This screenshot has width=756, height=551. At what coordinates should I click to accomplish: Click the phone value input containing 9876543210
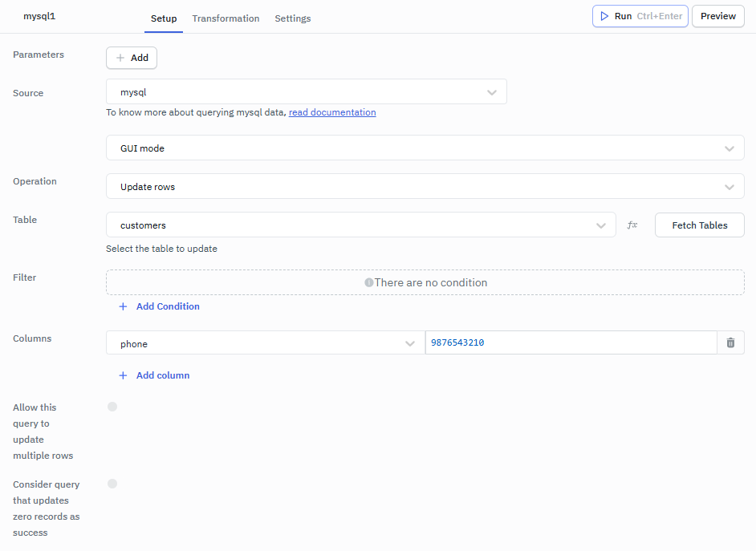(570, 342)
